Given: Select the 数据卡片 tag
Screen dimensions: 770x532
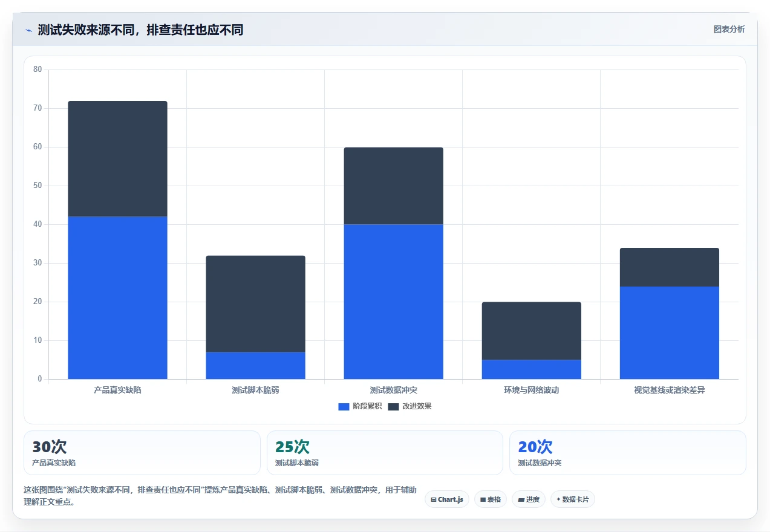Looking at the screenshot, I should (572, 499).
